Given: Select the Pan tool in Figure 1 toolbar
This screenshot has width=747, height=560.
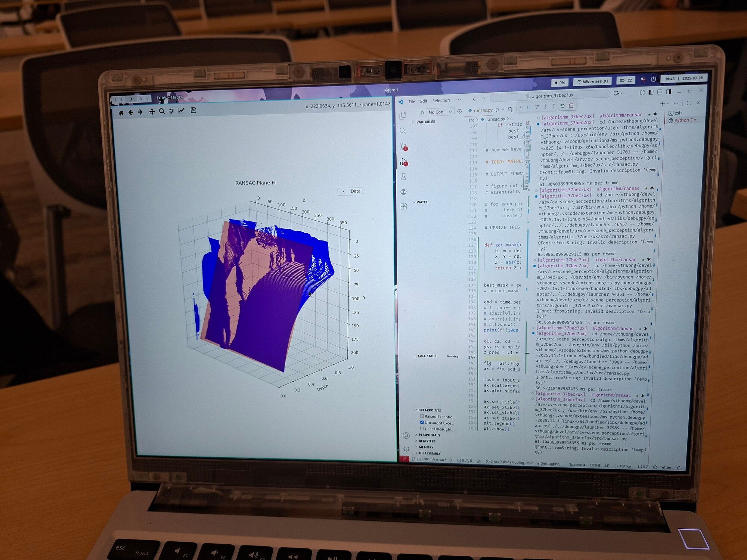Looking at the screenshot, I should 152,112.
